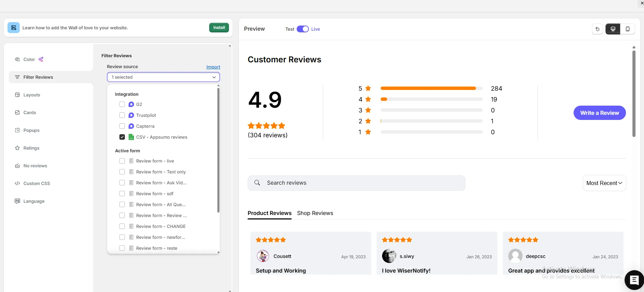Click the Test mode label
The width and height of the screenshot is (644, 292).
click(290, 29)
